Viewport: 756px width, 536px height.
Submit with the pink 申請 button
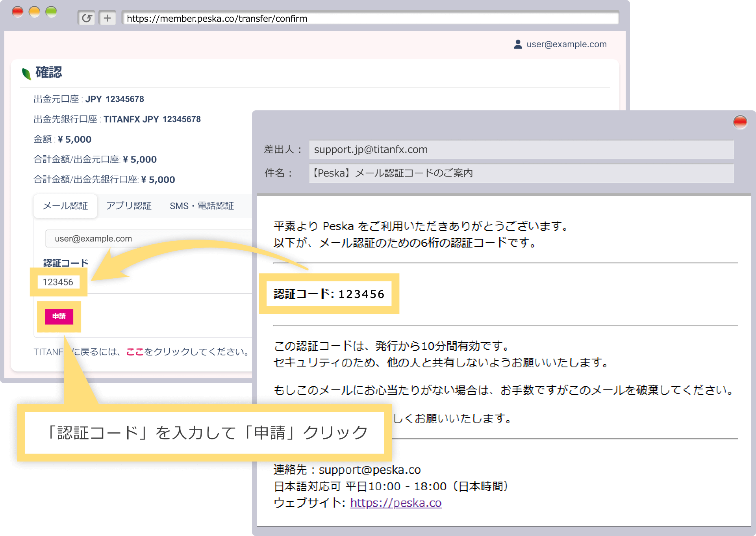point(59,316)
